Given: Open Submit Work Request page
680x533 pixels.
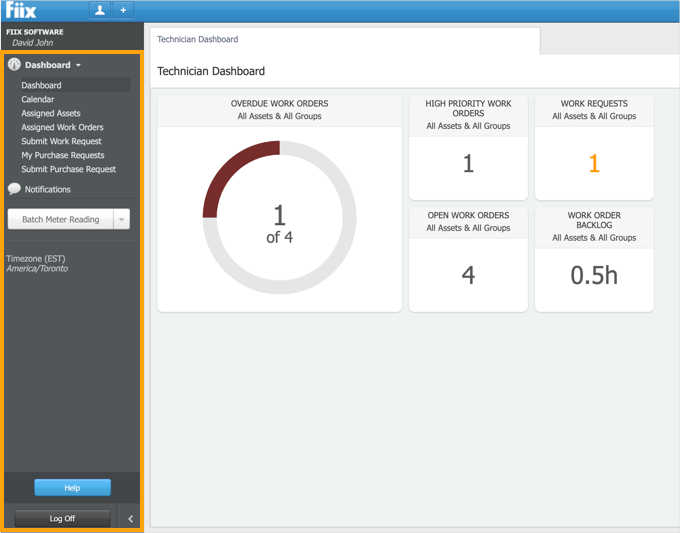Looking at the screenshot, I should point(61,142).
